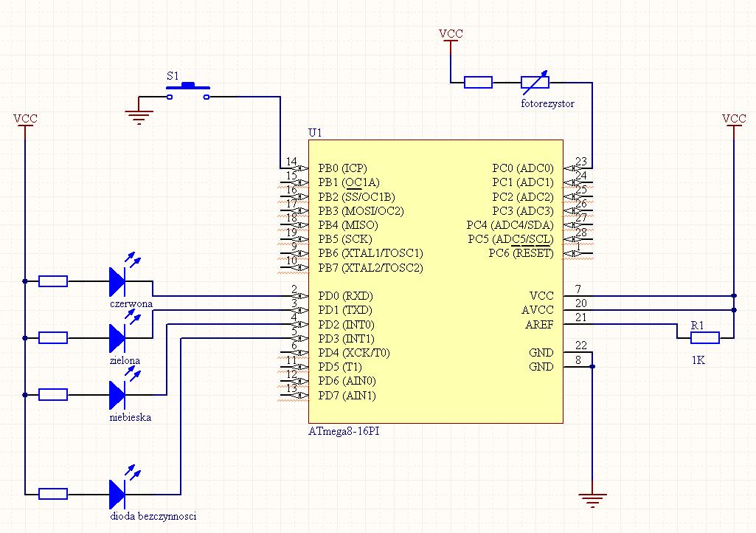Image resolution: width=756 pixels, height=533 pixels.
Task: Click the U1 designator label
Action: click(x=315, y=133)
